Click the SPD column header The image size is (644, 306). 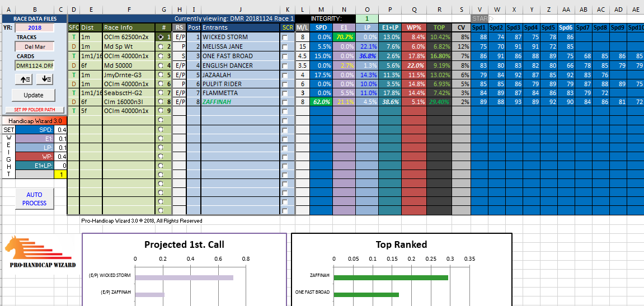click(x=321, y=27)
